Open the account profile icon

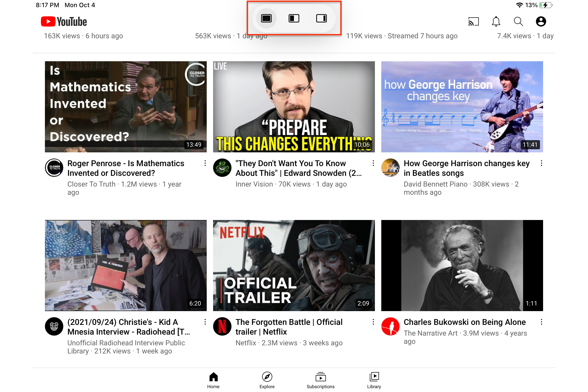[x=541, y=22]
